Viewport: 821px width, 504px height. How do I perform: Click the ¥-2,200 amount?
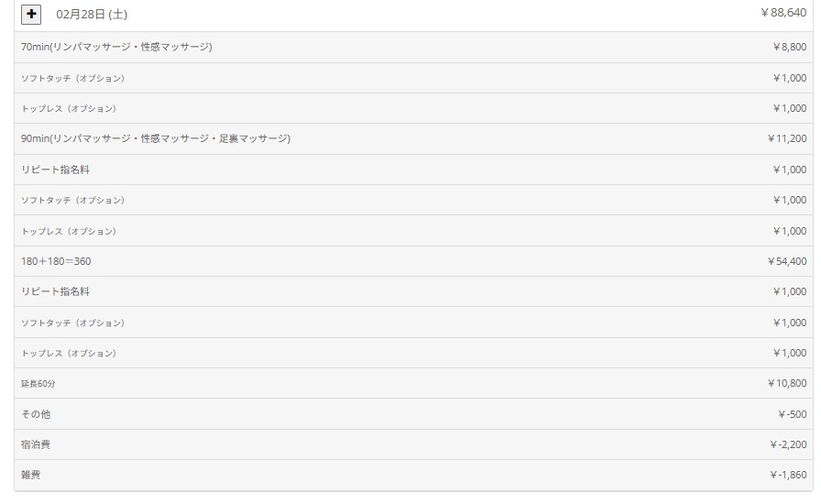click(788, 444)
